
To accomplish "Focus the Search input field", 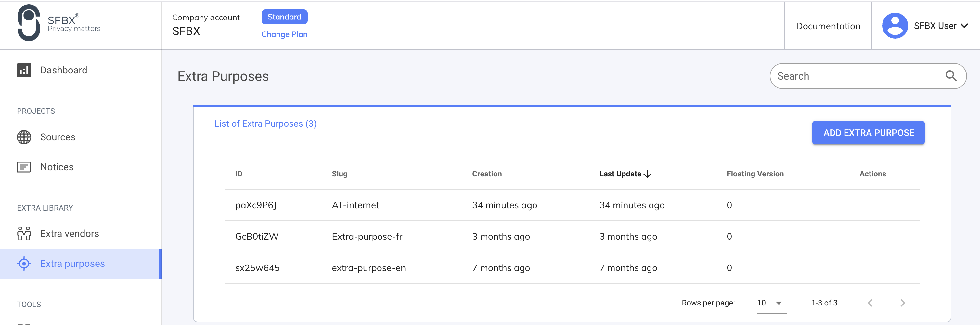I will click(x=856, y=76).
